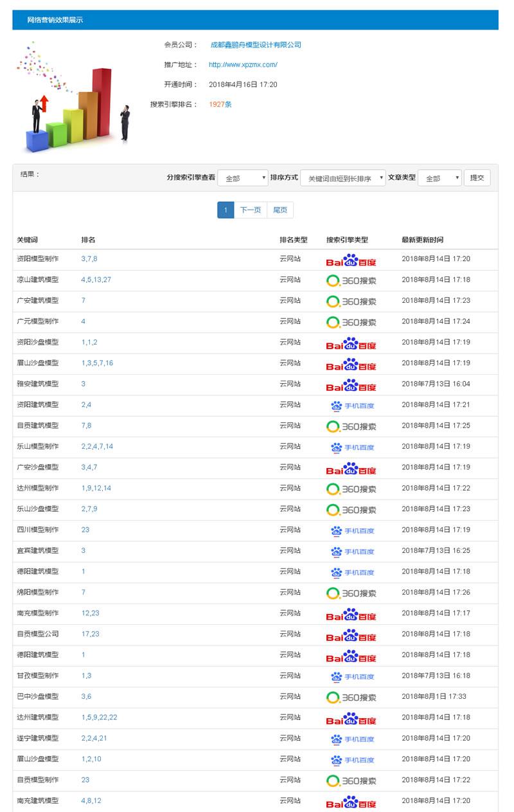Click 云网站 type in 广元模型制作 row

[290, 321]
